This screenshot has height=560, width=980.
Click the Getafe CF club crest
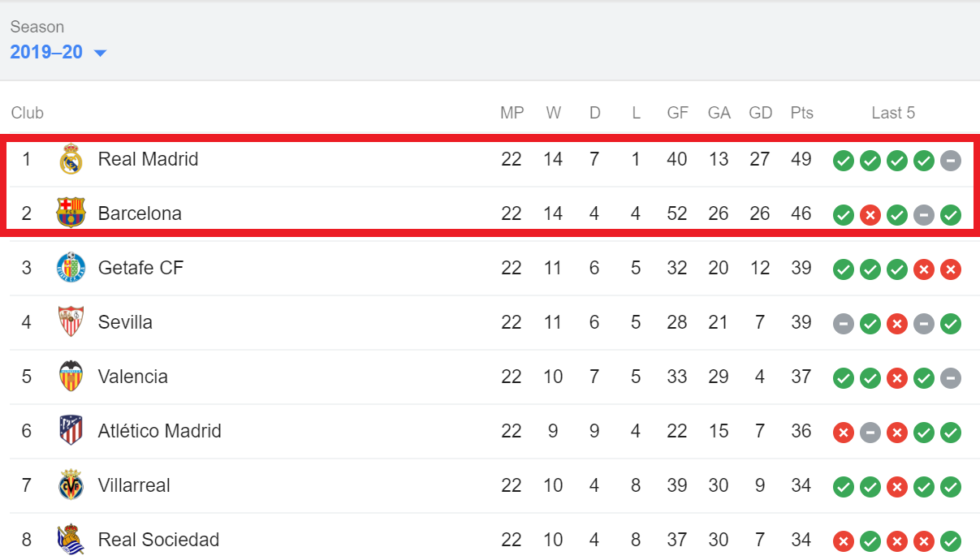[x=71, y=268]
